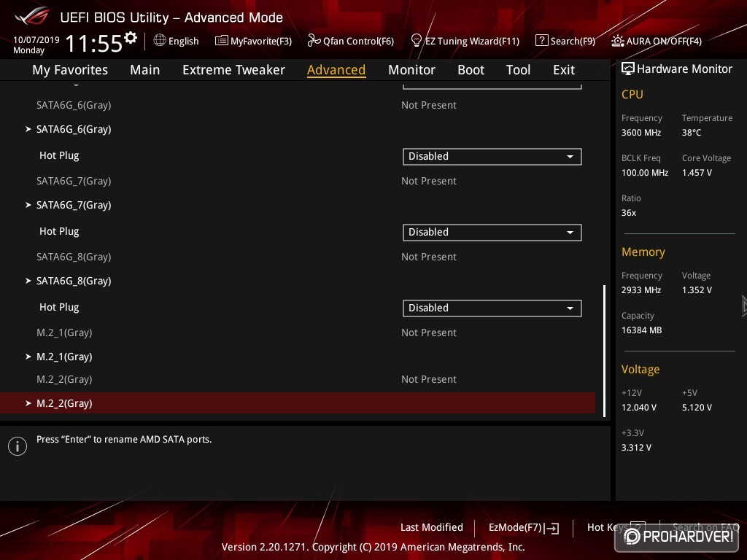The width and height of the screenshot is (747, 560).
Task: Click date 10/07/2019 Monday
Action: pos(36,44)
